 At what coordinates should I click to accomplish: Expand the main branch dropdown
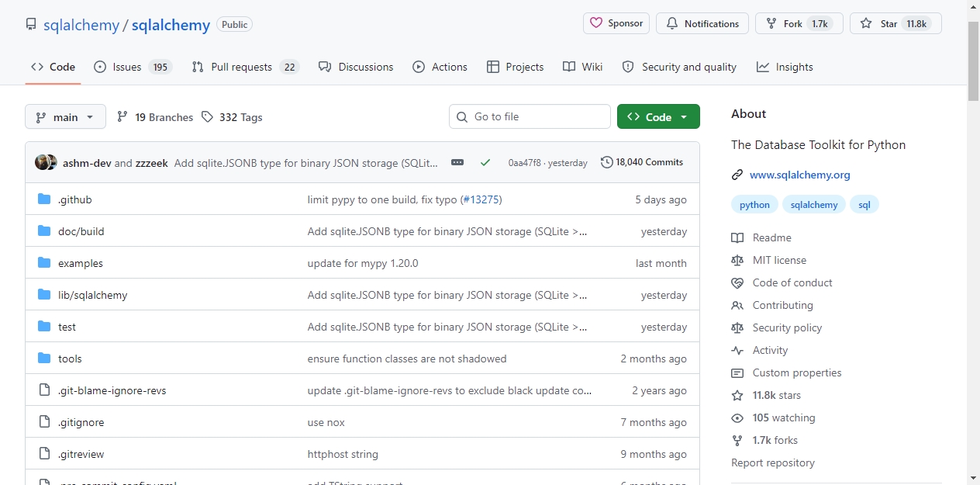pos(65,117)
